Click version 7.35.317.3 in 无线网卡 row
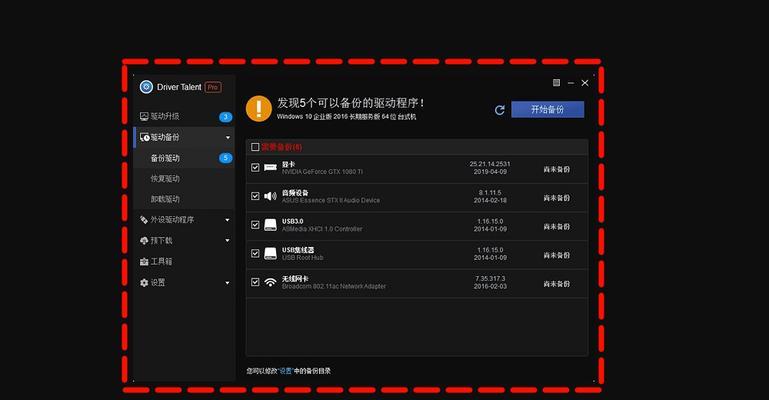 (x=490, y=278)
